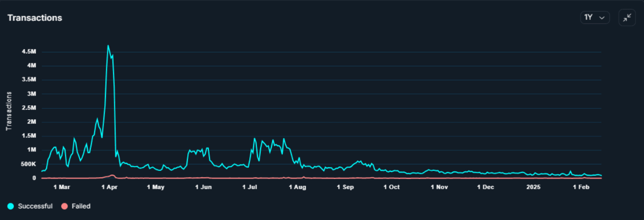Select the 1 Apr x-axis label
Viewport: 644px width, 220px height.
(109, 187)
